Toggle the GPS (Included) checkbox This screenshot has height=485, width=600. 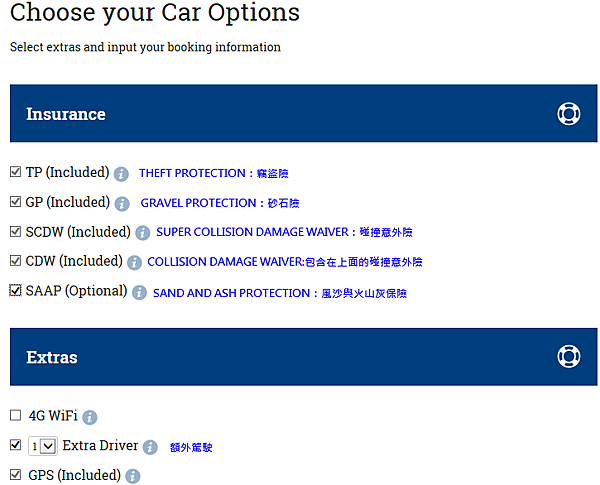tap(15, 475)
